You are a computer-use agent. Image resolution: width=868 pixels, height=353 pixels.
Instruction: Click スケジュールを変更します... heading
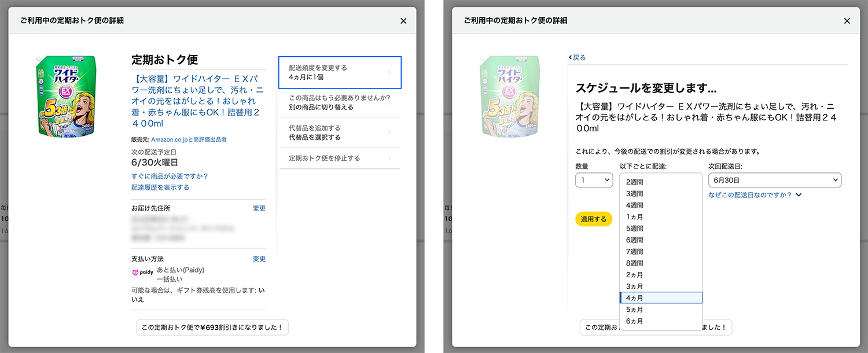pyautogui.click(x=646, y=88)
